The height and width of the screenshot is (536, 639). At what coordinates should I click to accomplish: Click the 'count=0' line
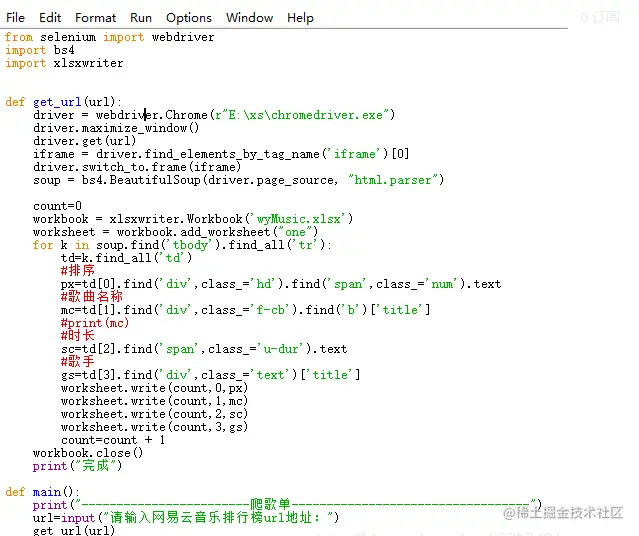57,206
